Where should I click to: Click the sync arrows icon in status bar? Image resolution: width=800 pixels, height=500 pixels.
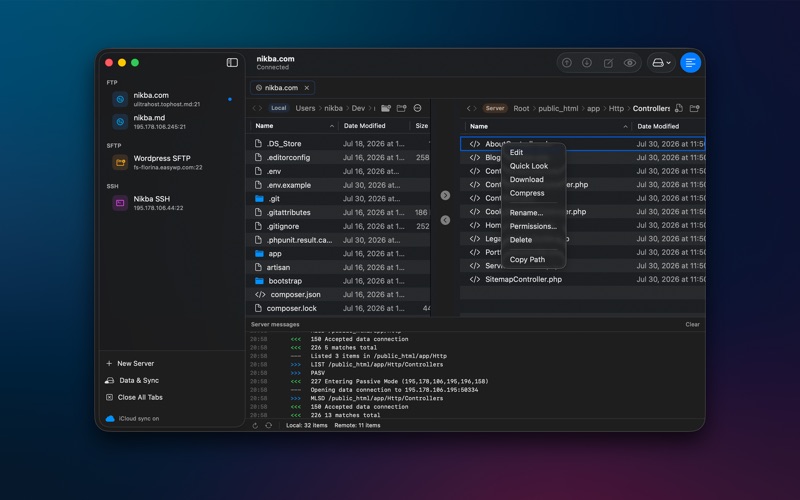[x=268, y=425]
